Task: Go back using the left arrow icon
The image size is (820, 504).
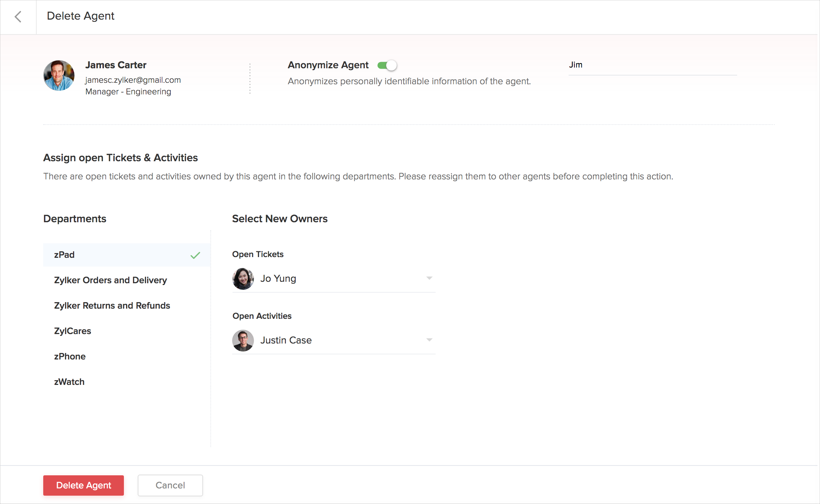Action: pos(18,17)
